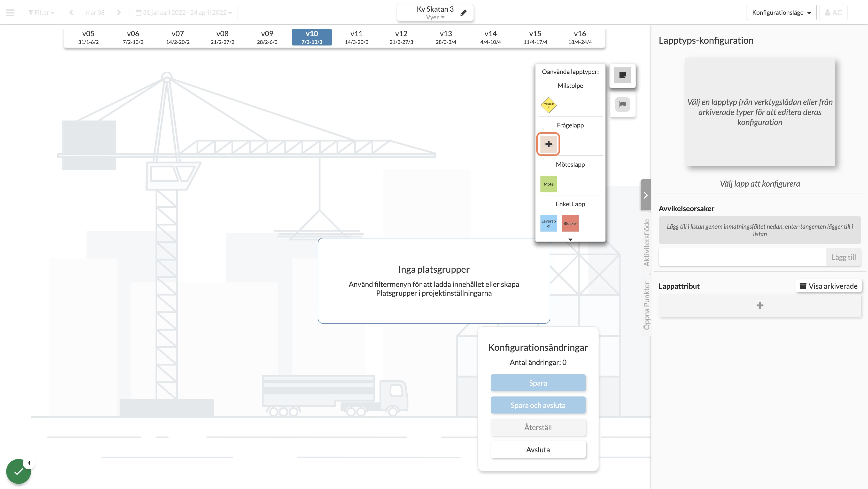Open the sticky note toolbox icon
Image resolution: width=868 pixels, height=489 pixels.
pyautogui.click(x=622, y=75)
